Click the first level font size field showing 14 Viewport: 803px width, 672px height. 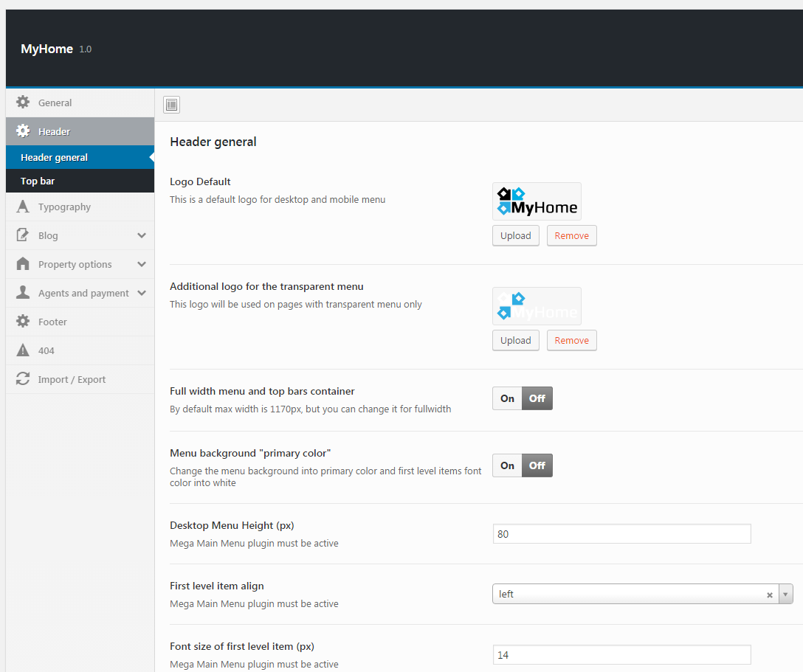pyautogui.click(x=621, y=654)
